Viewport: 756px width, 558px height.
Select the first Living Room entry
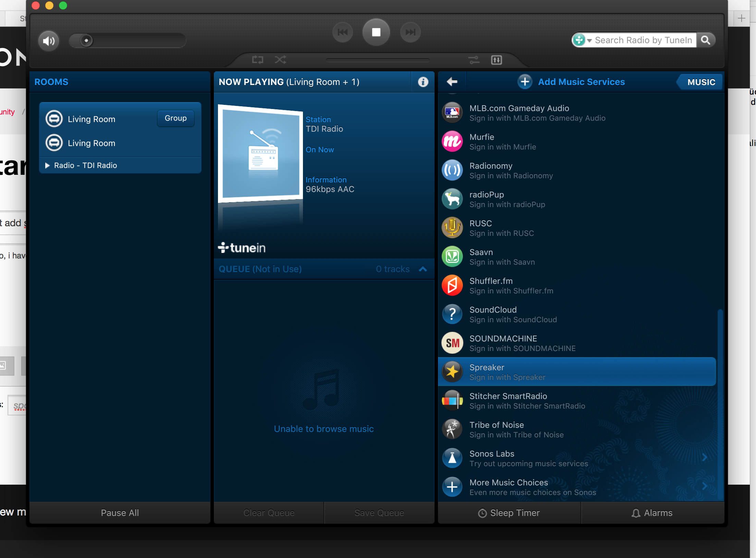click(x=91, y=119)
